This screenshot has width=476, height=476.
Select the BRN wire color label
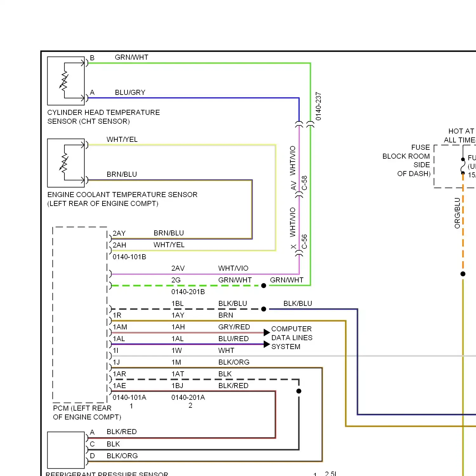pos(226,315)
